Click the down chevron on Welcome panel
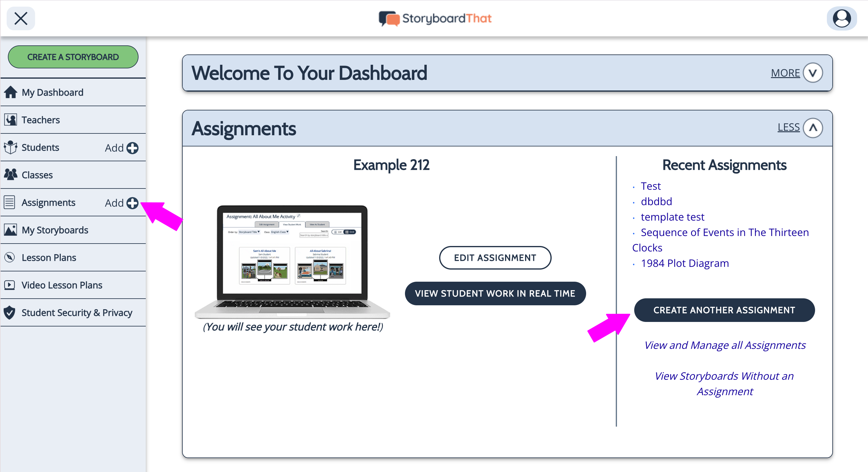868x472 pixels. tap(813, 73)
